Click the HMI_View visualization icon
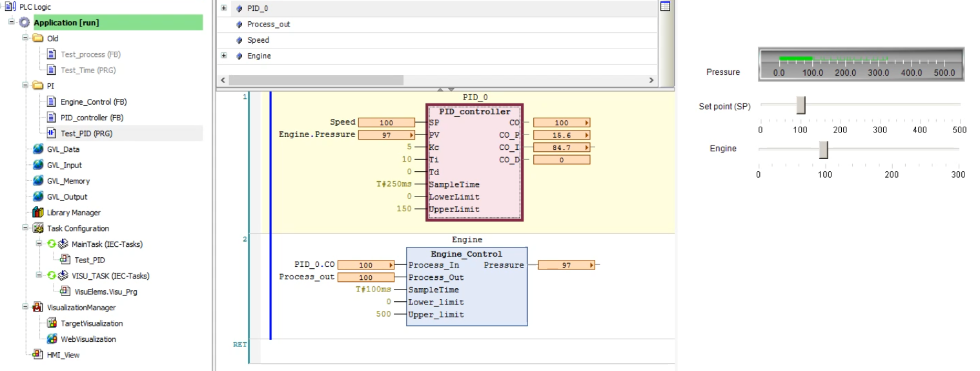This screenshot has width=980, height=371. click(39, 355)
